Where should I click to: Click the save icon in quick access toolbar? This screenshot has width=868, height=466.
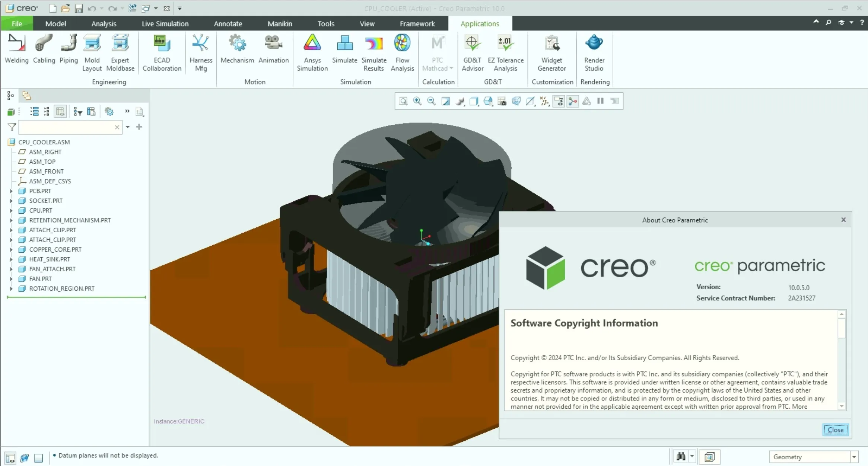tap(79, 8)
